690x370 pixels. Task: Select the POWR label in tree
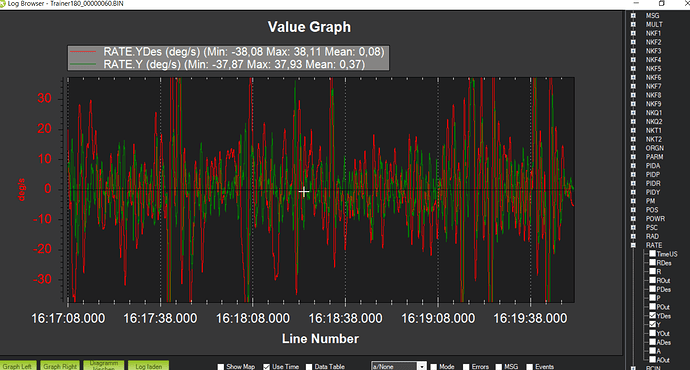click(x=655, y=219)
